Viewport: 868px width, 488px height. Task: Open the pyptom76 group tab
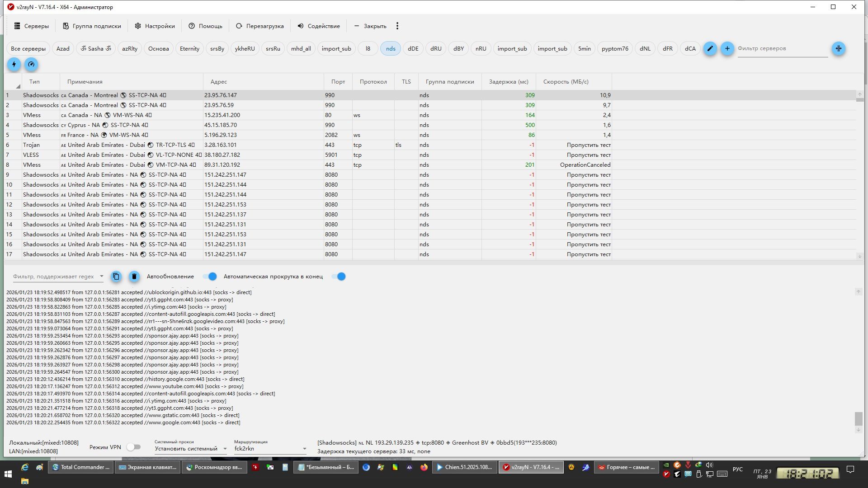pos(615,48)
